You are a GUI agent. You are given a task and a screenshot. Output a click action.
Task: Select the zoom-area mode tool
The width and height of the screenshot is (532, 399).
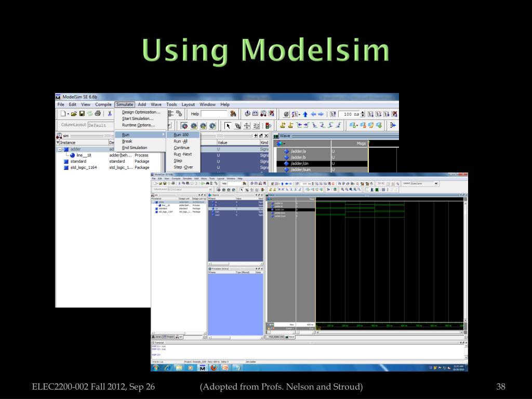pos(237,126)
